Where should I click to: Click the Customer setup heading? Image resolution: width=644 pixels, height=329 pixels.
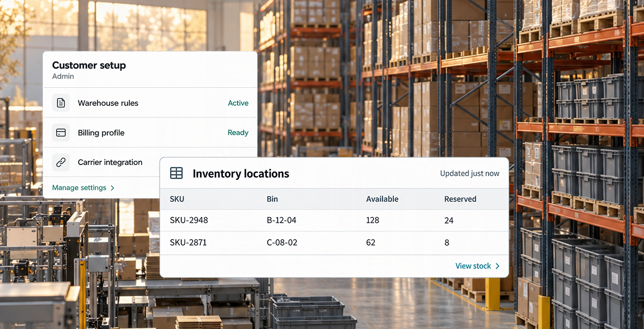[89, 65]
